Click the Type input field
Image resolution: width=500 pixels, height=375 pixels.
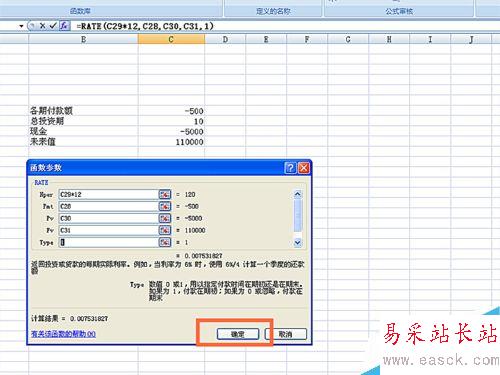coord(109,242)
